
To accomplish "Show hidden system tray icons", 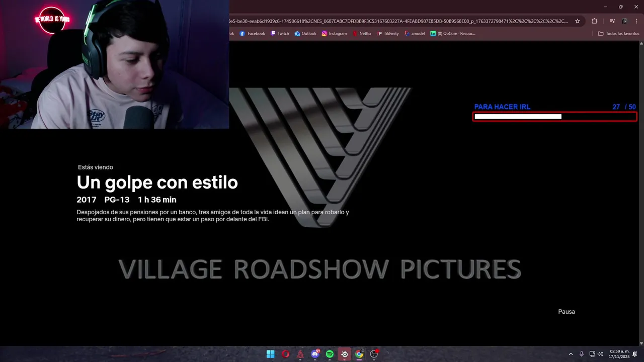I will coord(571,354).
